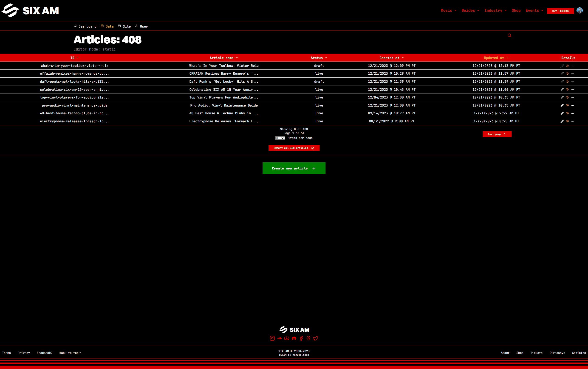The image size is (588, 369).
Task: Click the eye icon for Celebrating SIX AM 15 Year
Action: [567, 90]
